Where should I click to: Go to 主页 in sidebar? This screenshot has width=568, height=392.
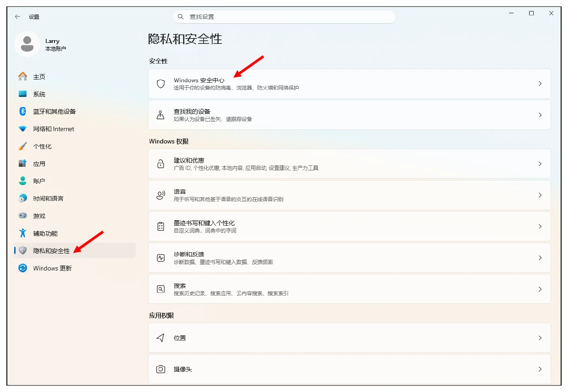point(75,76)
